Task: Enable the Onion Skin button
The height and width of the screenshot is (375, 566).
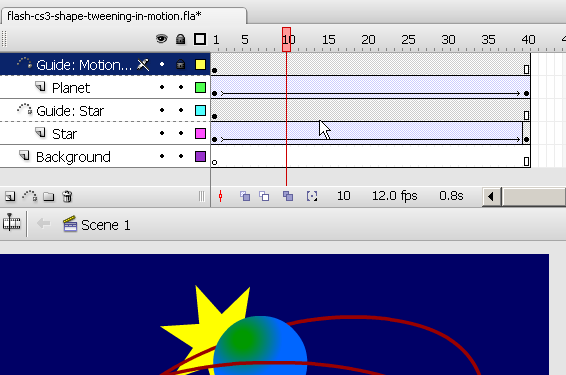Action: (245, 196)
